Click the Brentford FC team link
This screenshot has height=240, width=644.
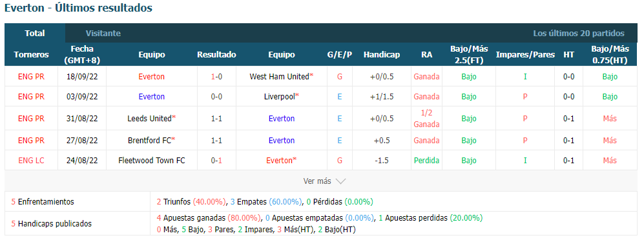[x=149, y=140]
